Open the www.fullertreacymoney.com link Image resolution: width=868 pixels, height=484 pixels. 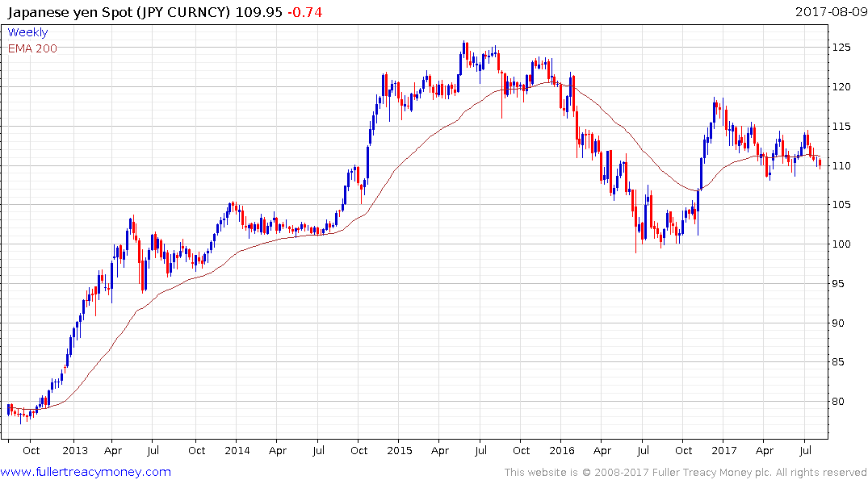point(86,472)
